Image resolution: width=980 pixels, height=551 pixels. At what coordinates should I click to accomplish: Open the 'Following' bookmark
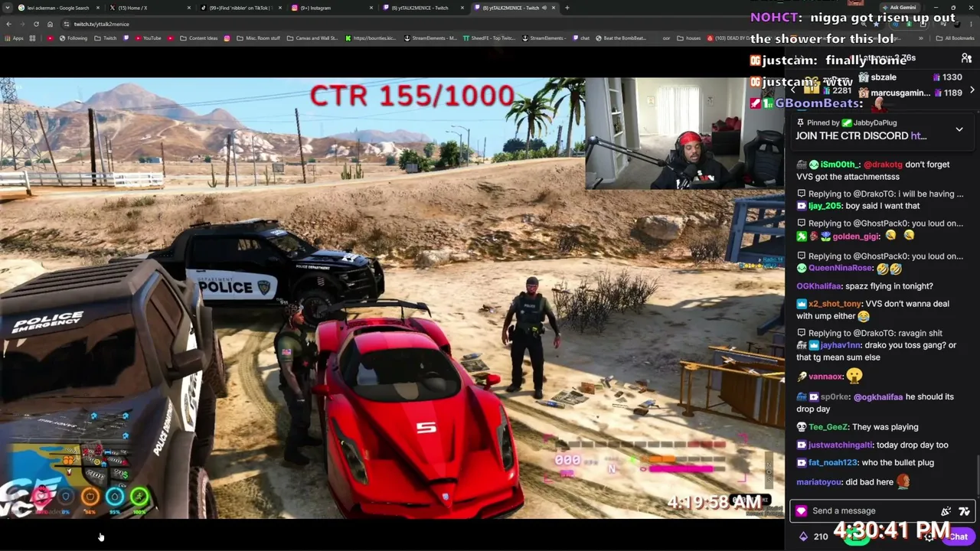[74, 38]
